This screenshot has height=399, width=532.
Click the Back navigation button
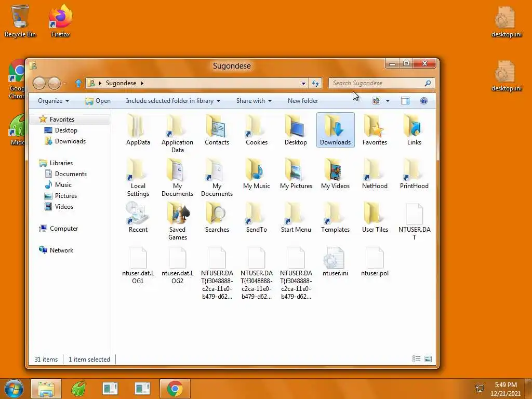[39, 83]
